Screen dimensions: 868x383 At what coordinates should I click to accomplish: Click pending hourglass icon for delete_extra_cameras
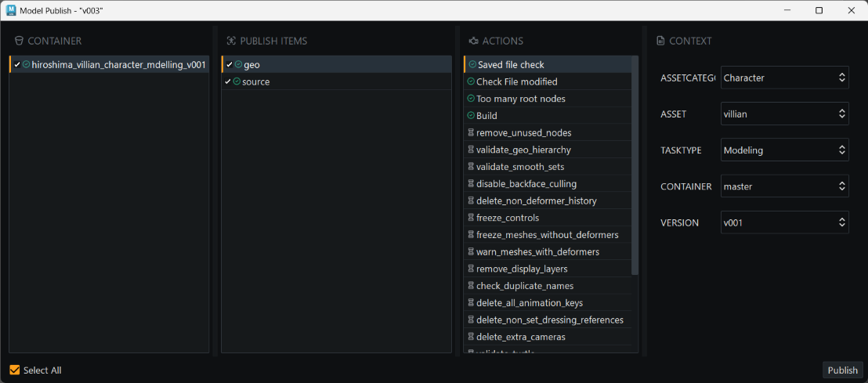click(471, 337)
